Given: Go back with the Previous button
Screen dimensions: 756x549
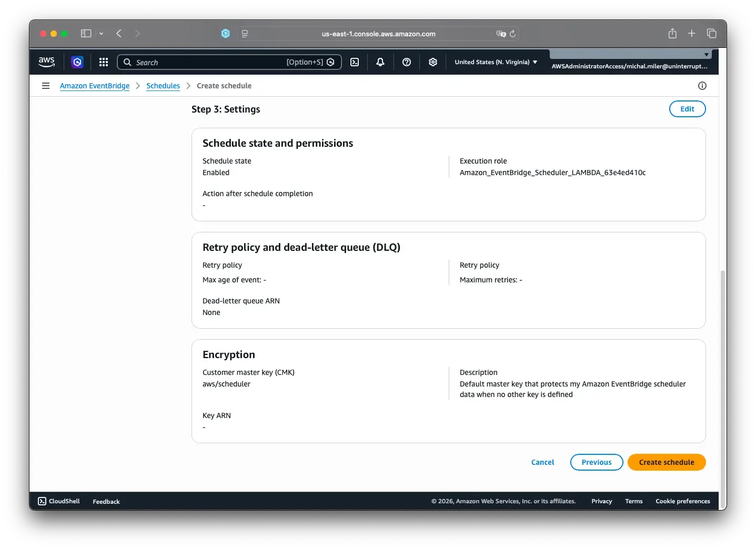Looking at the screenshot, I should pyautogui.click(x=597, y=462).
